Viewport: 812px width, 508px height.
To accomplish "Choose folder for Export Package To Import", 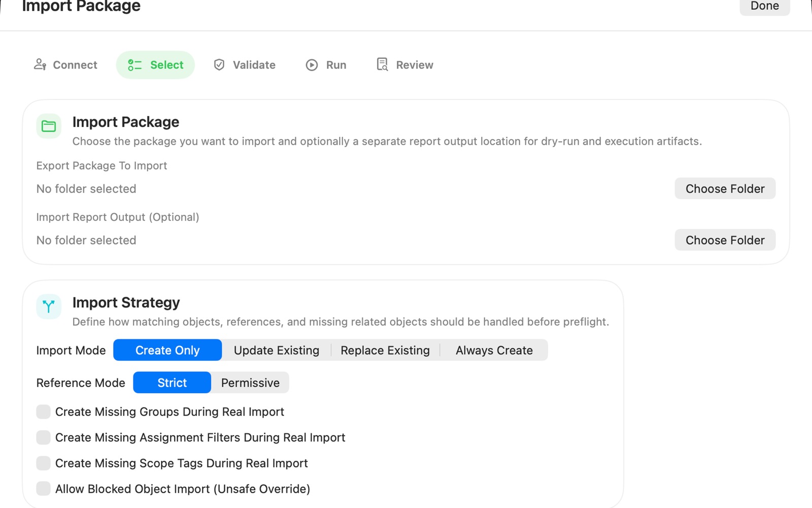I will 725,188.
